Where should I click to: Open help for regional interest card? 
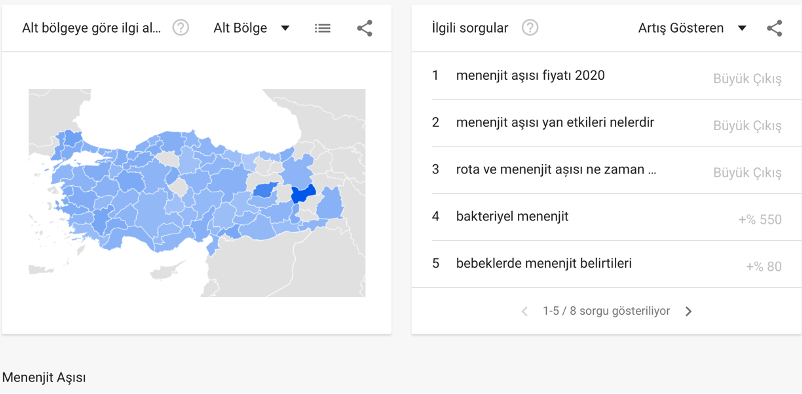pos(181,28)
